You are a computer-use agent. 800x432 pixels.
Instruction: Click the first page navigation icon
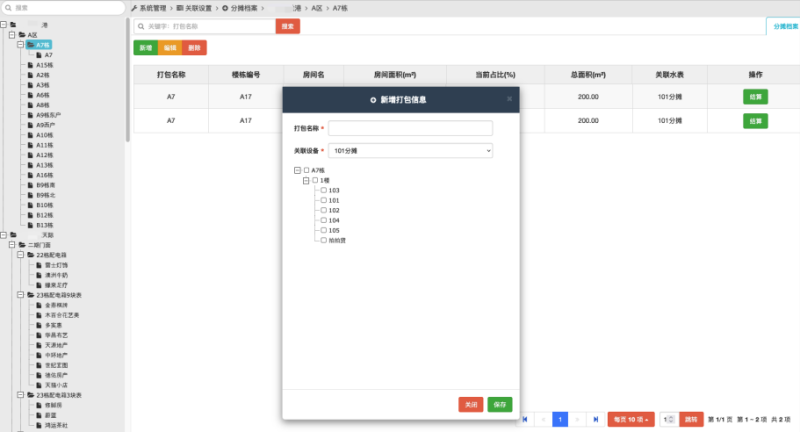525,419
